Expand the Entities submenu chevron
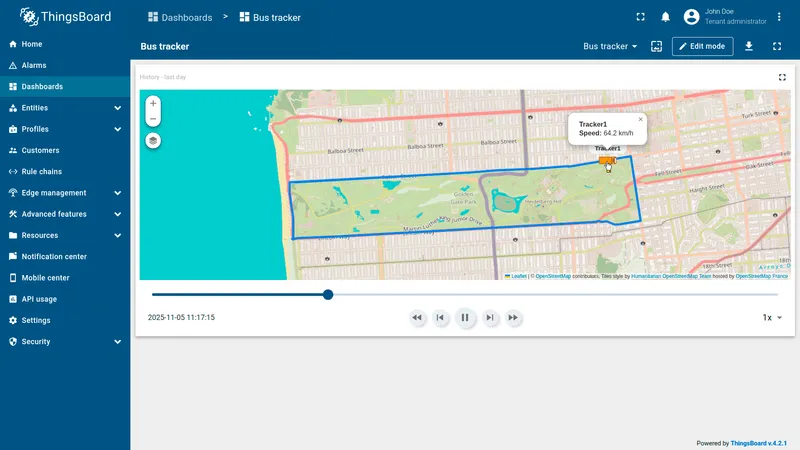 (117, 108)
